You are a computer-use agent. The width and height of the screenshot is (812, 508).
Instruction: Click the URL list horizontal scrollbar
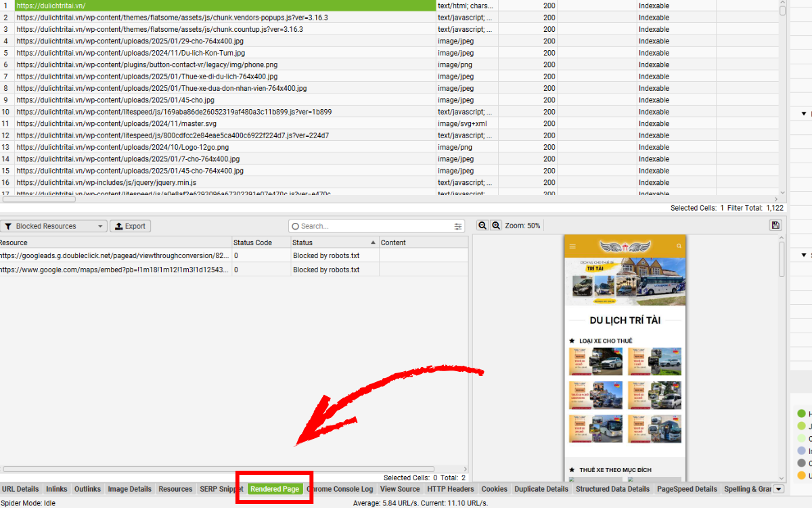[x=39, y=199]
